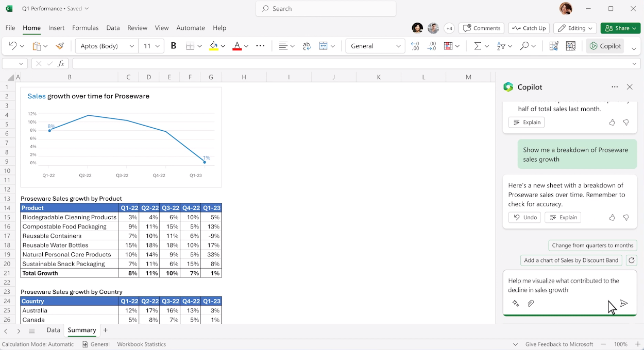Toggle Wrap Text icon

tap(307, 46)
